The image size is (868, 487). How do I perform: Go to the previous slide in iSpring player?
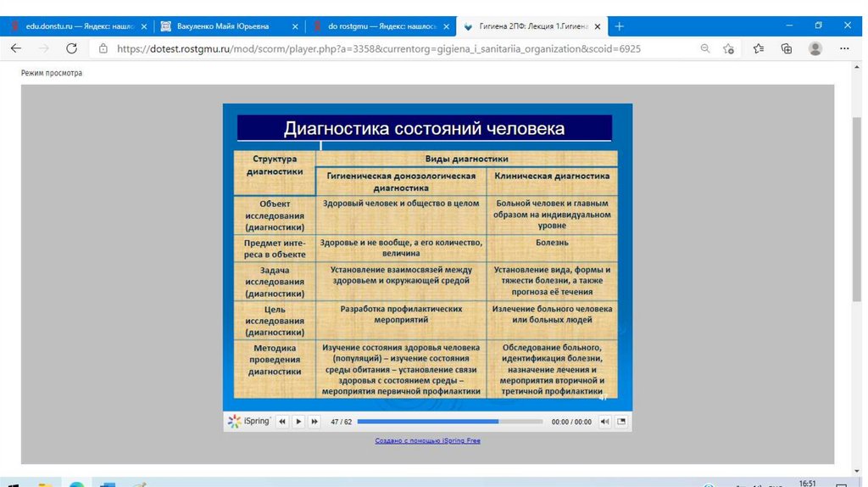282,422
